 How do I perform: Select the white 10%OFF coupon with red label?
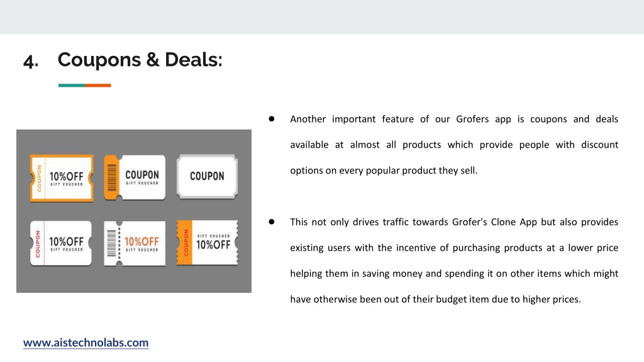tap(61, 243)
